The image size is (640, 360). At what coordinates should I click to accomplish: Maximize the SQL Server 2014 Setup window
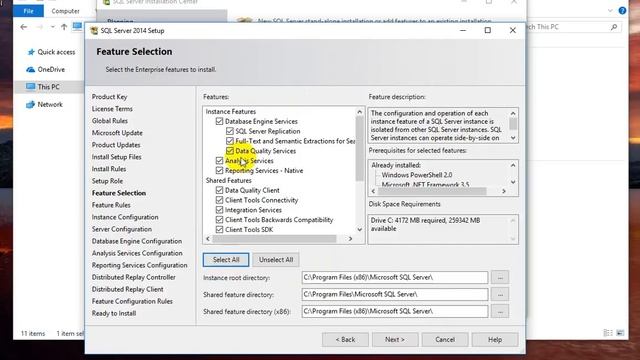click(x=487, y=30)
